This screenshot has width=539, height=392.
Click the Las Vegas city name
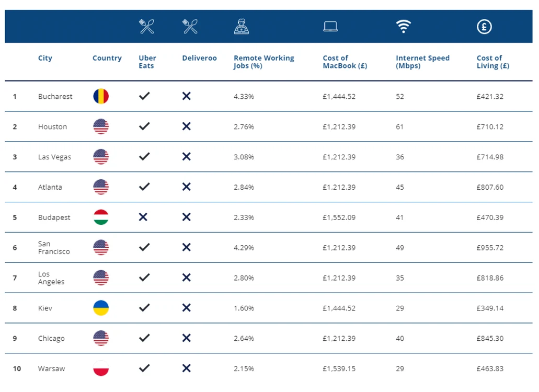(x=54, y=157)
